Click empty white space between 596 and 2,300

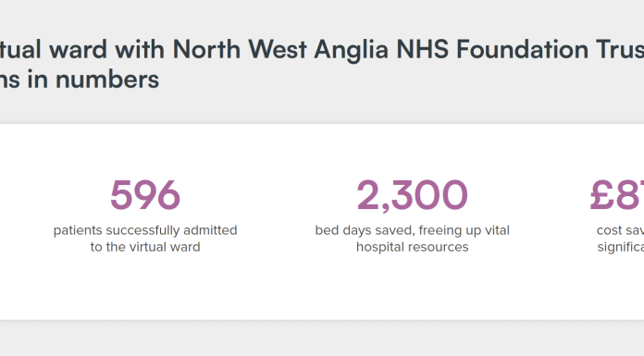pos(267,196)
